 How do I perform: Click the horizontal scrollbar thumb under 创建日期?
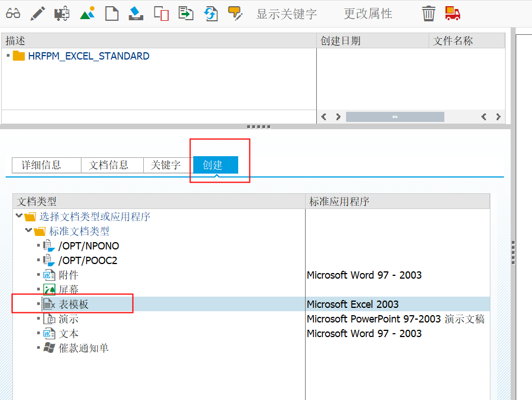[395, 117]
